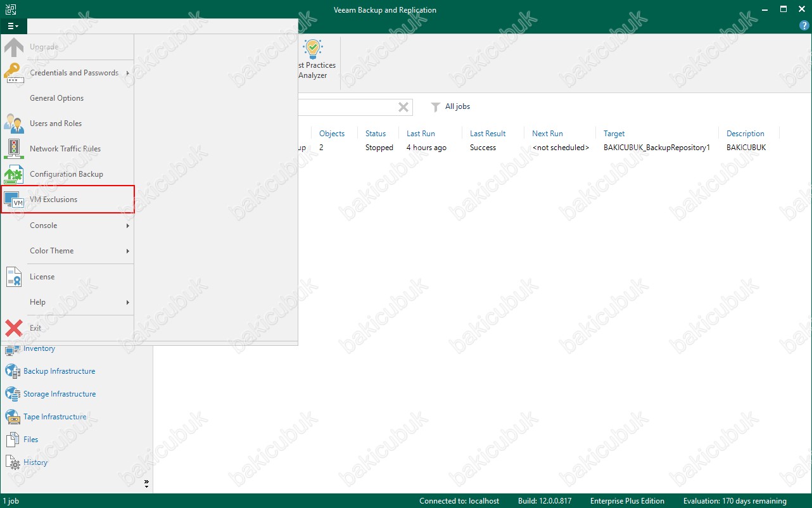Click the search input field
The width and height of the screenshot is (812, 508).
347,107
